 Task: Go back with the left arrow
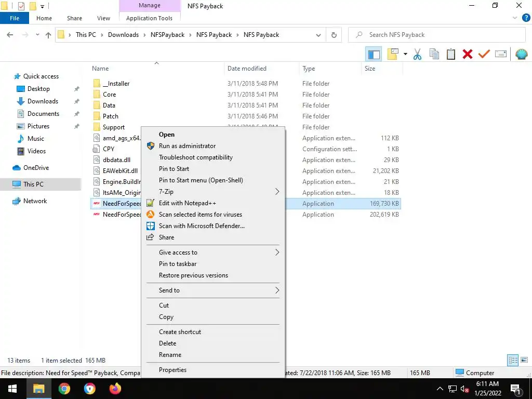[10, 35]
